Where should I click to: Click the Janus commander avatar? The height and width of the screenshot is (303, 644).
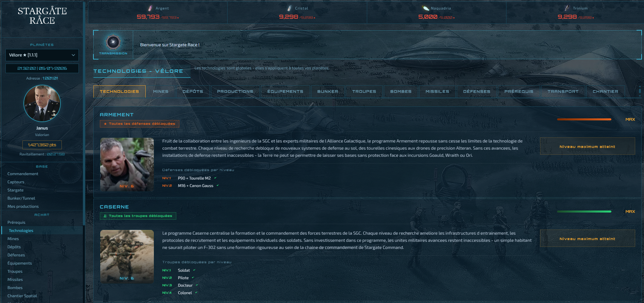[x=42, y=103]
